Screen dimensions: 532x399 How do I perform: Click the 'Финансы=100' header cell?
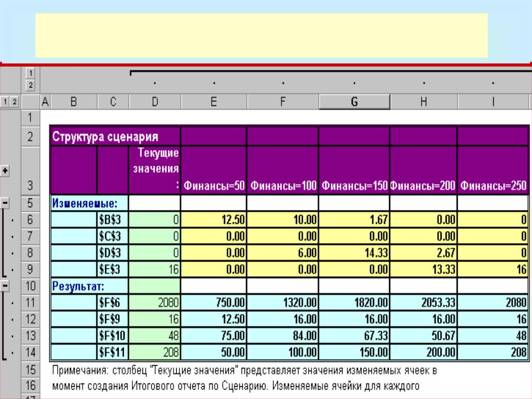[283, 170]
